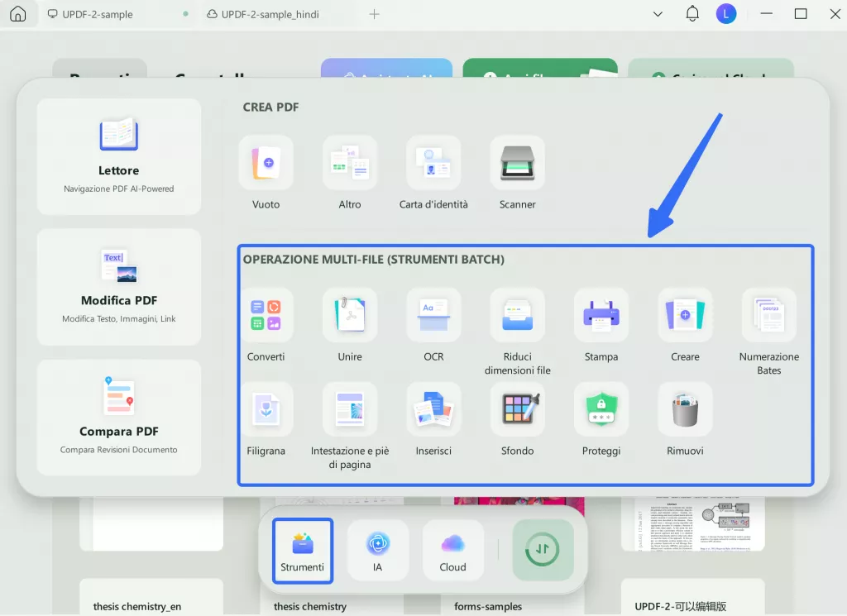Open the batch Converti tool
The width and height of the screenshot is (847, 616).
[x=266, y=326]
